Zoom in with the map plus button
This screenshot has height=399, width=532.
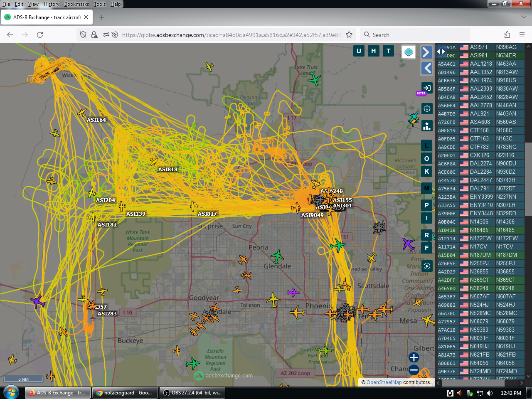414,357
